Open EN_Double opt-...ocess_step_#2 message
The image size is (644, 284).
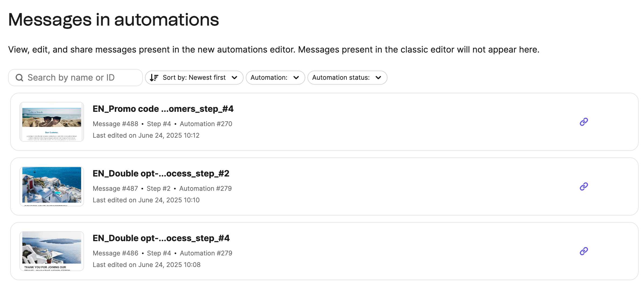pos(161,174)
